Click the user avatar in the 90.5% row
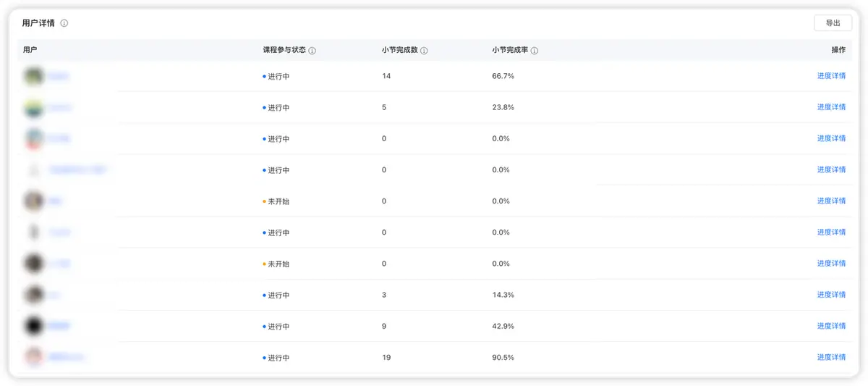 [x=33, y=357]
